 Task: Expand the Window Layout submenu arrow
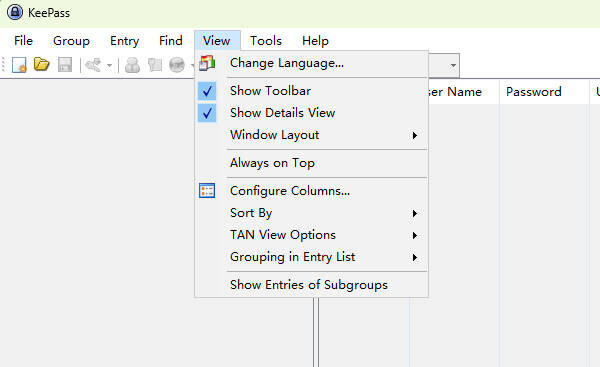click(415, 135)
